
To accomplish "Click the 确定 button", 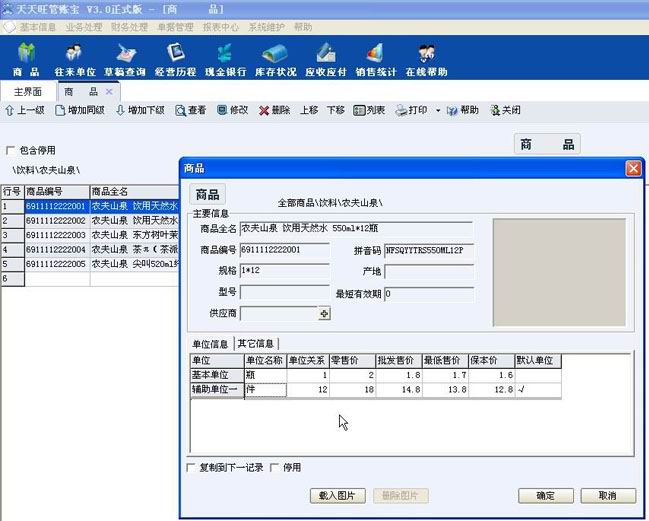I will tap(546, 496).
